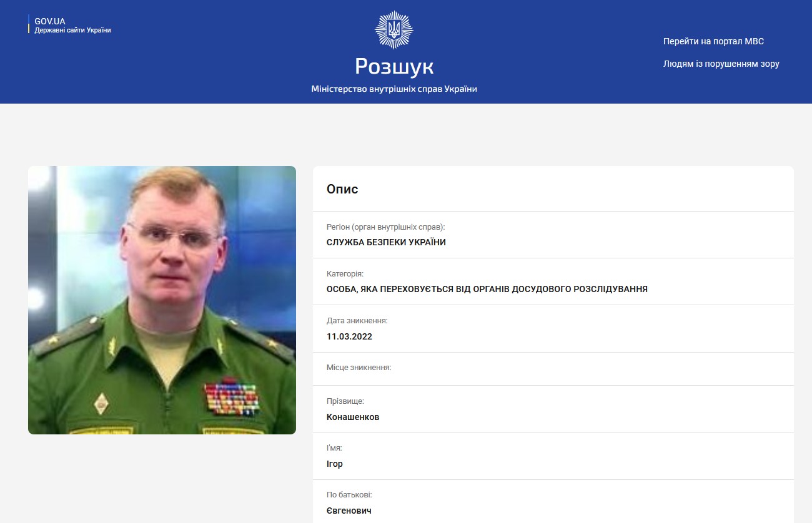
Task: Enable 'Людям із порушенням зору' mode
Action: tap(721, 64)
